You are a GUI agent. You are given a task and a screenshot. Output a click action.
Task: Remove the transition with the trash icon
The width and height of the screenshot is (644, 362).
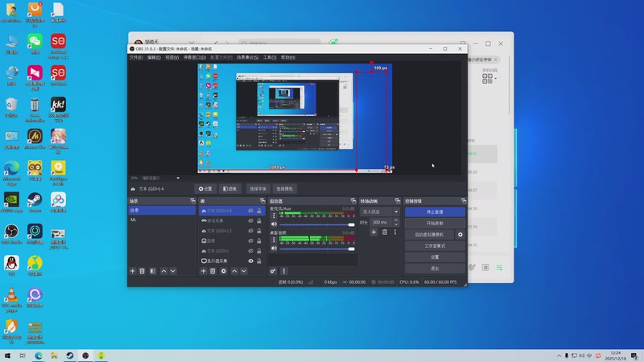point(385,232)
